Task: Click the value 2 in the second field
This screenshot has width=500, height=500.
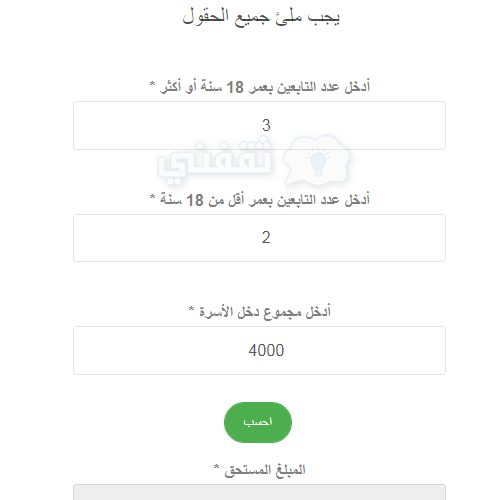Action: coord(266,238)
